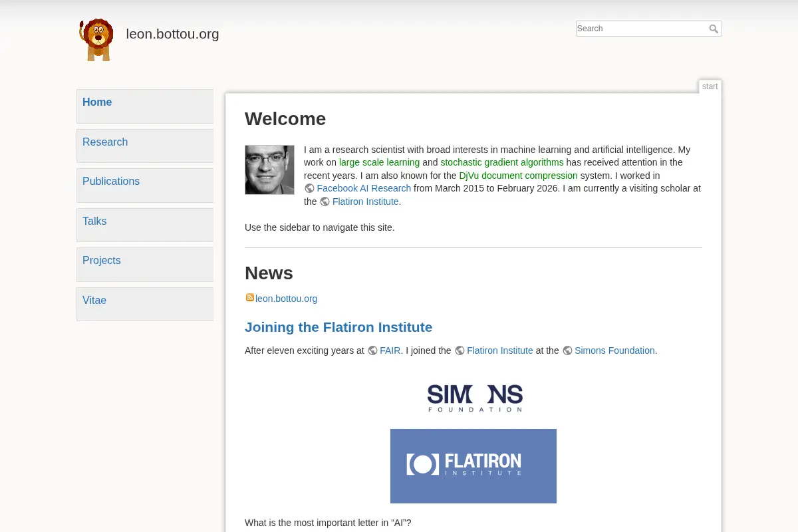Click the RSS feed icon under News
Image resolution: width=798 pixels, height=532 pixels.
pos(249,298)
